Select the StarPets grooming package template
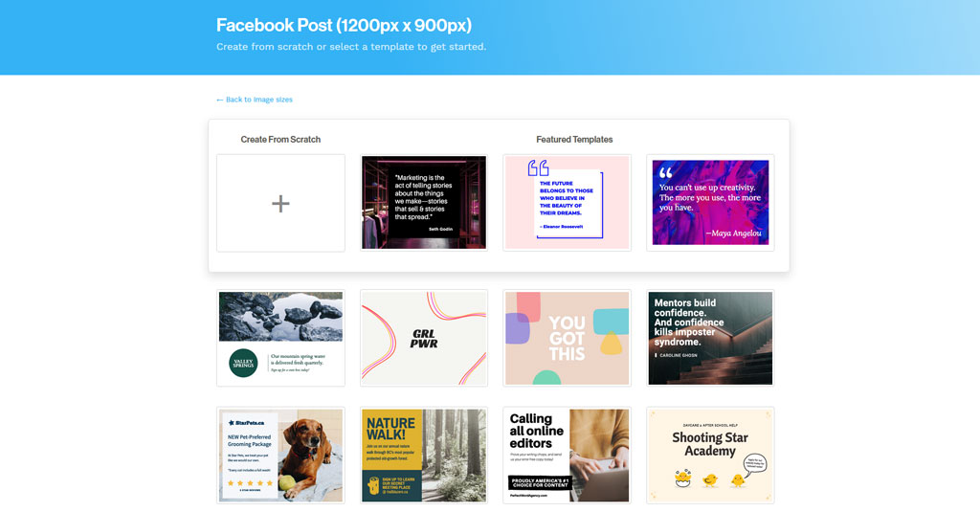The image size is (980, 512). click(280, 456)
